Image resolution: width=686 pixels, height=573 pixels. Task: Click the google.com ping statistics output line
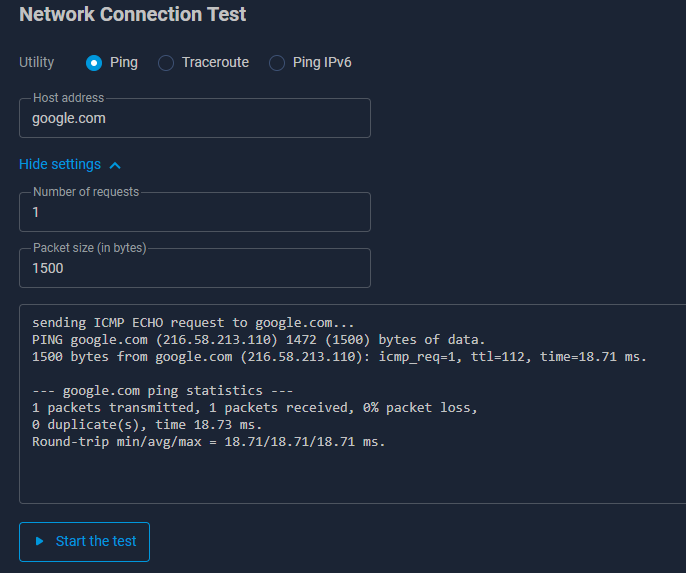162,391
